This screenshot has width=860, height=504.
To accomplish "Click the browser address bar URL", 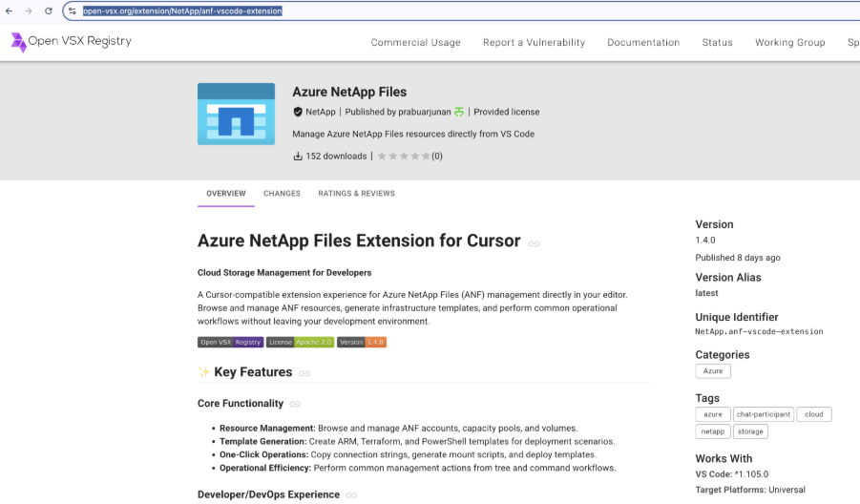I will (182, 10).
